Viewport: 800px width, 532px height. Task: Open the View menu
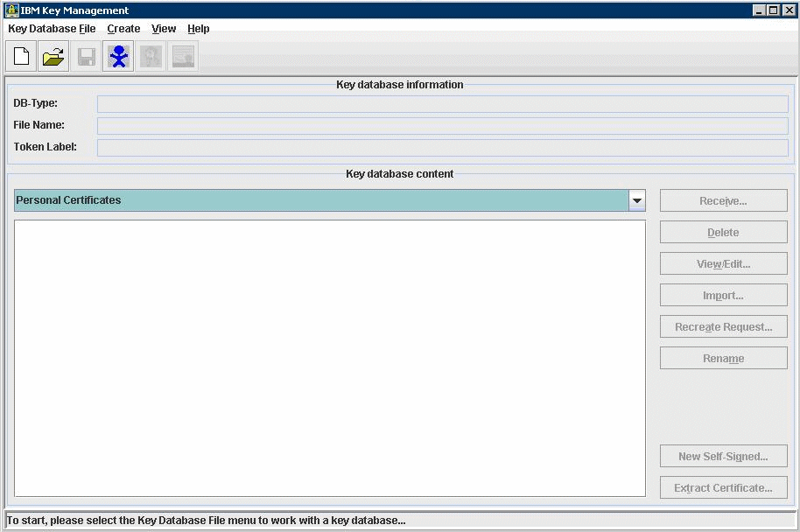point(164,29)
